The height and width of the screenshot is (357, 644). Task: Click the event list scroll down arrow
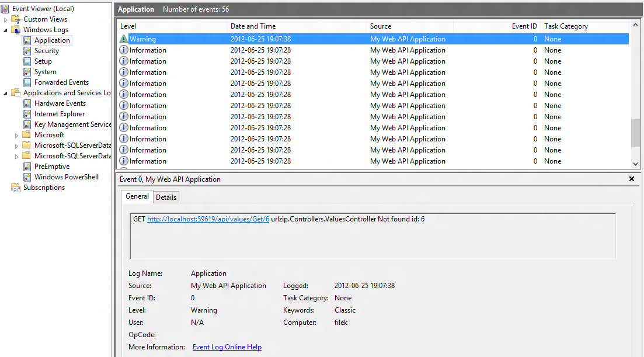tap(635, 164)
